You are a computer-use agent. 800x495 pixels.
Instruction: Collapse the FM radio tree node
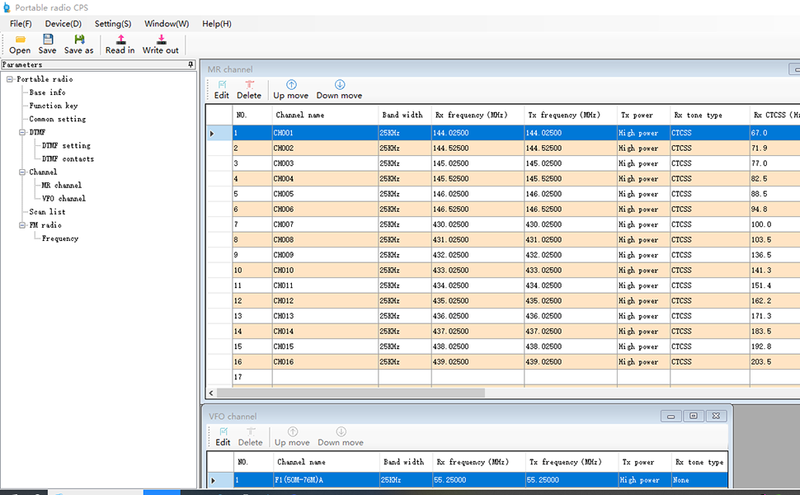click(x=22, y=225)
